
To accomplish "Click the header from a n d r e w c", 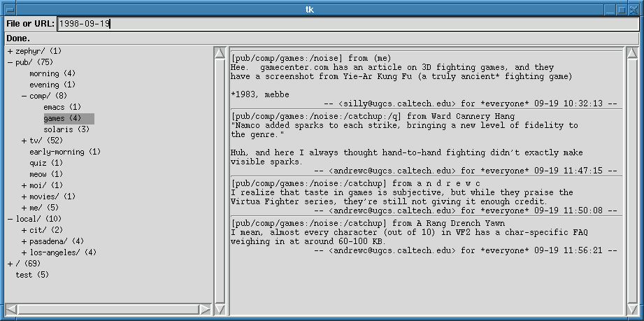I will 355,183.
